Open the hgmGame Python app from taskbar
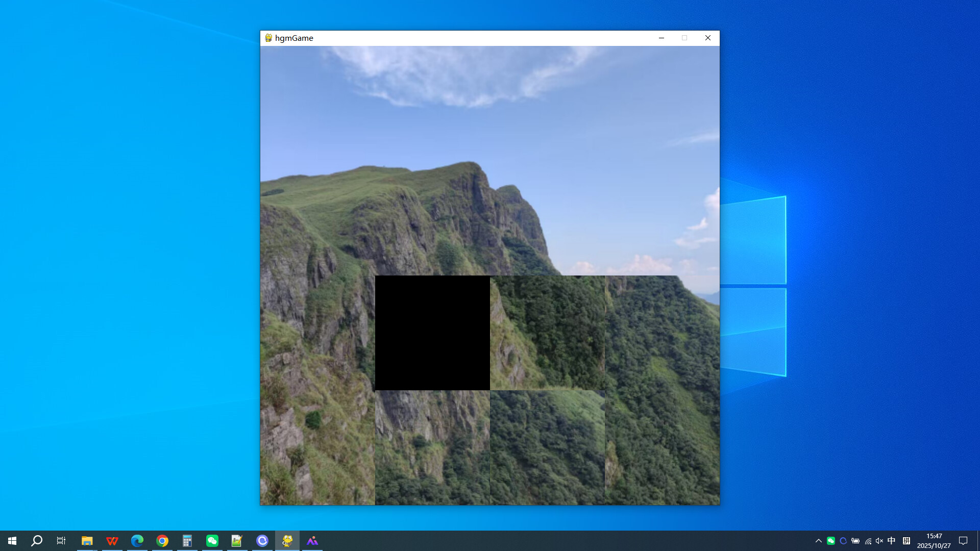980x551 pixels. click(287, 540)
